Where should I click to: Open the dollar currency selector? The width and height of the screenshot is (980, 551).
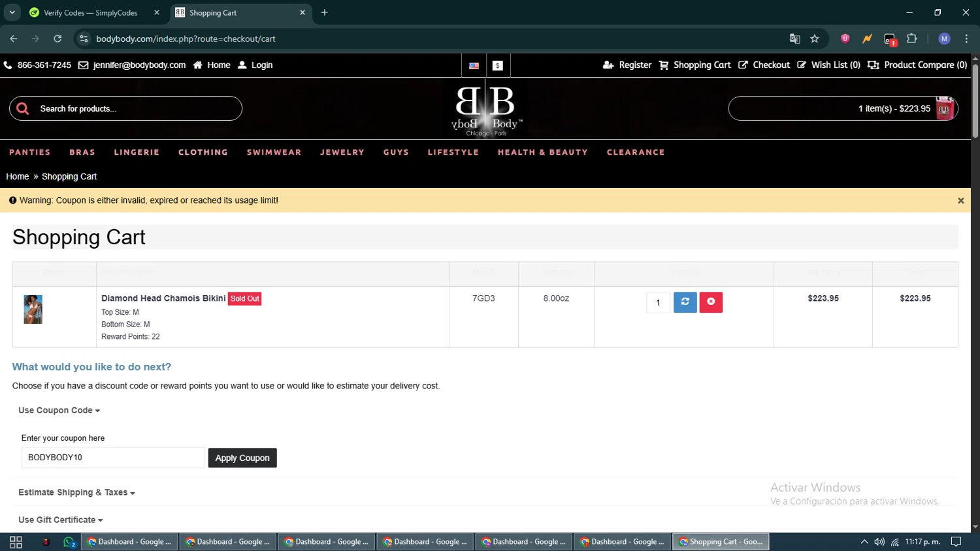(x=498, y=65)
